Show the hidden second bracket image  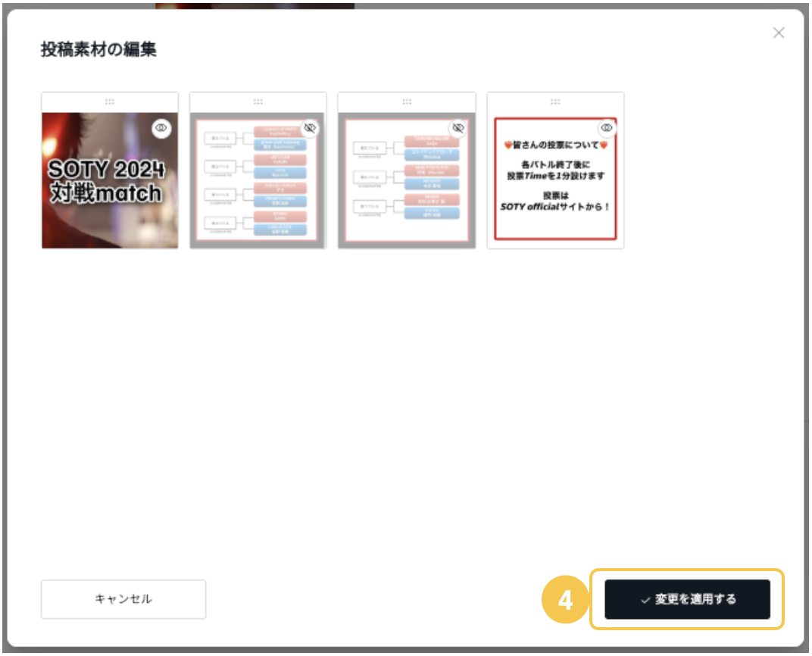click(310, 128)
